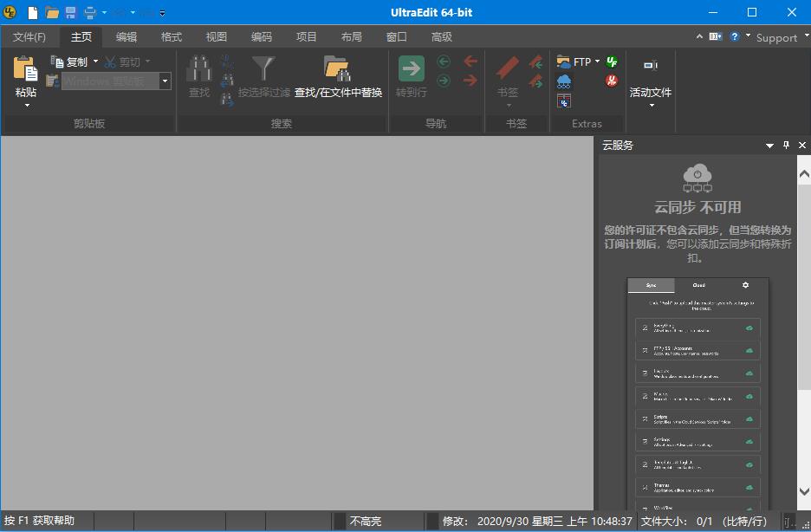
Task: Click the find next binoculars icon
Action: [227, 99]
